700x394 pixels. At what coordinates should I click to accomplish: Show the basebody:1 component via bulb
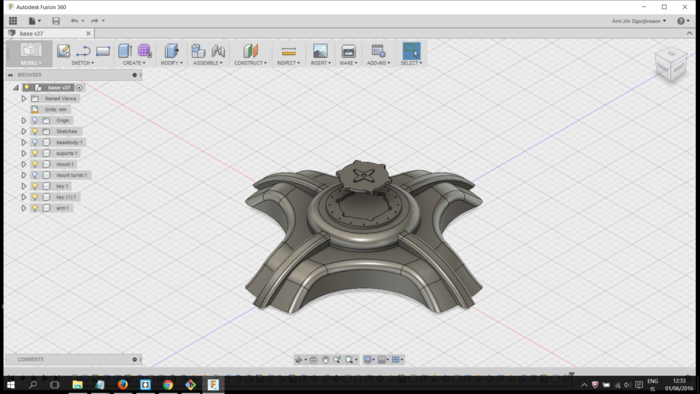35,142
